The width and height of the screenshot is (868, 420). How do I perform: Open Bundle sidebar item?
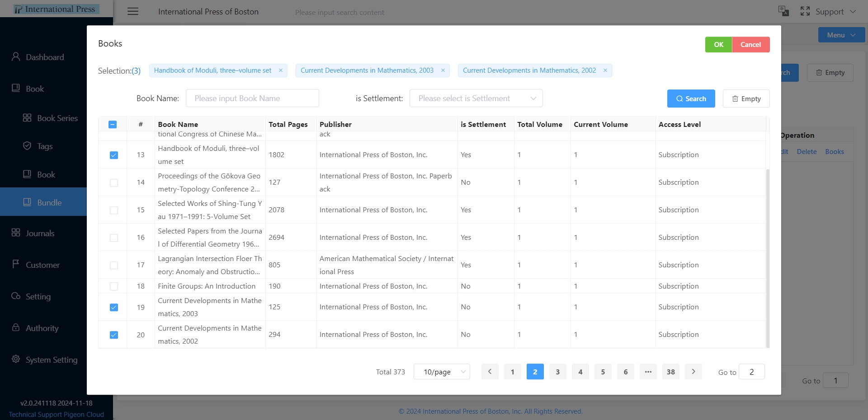(x=43, y=202)
